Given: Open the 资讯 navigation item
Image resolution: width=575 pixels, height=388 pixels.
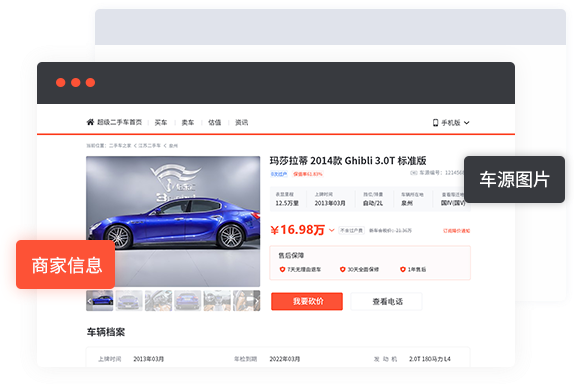Looking at the screenshot, I should (242, 122).
